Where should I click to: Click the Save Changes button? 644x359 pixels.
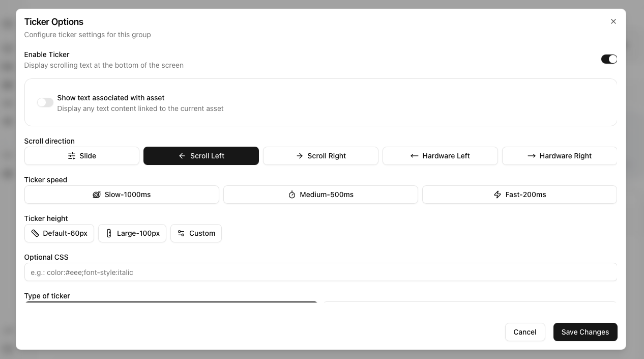tap(585, 332)
